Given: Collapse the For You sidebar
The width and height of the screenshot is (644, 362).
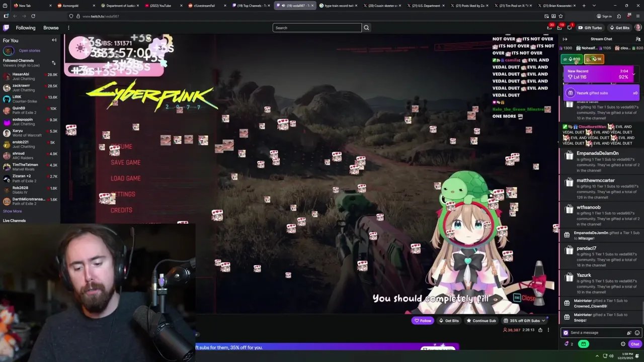Looking at the screenshot, I should tap(54, 40).
